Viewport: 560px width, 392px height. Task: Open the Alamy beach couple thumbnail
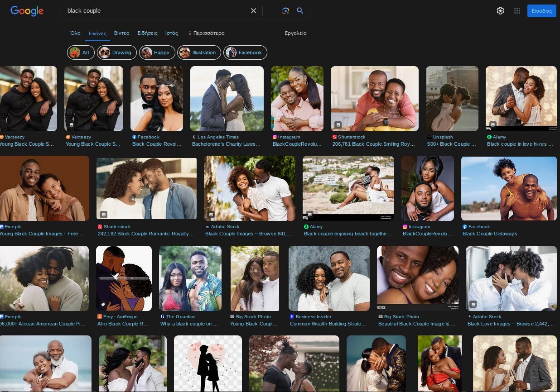(x=348, y=188)
